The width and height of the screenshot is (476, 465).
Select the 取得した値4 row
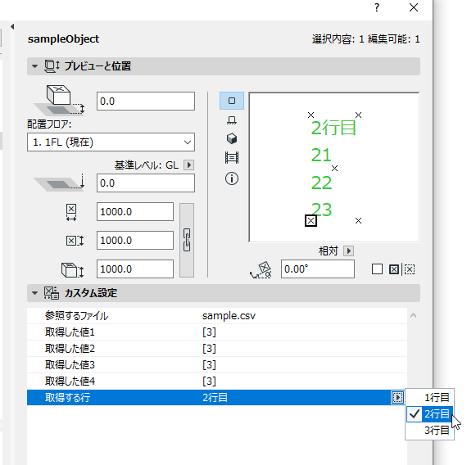tap(217, 381)
